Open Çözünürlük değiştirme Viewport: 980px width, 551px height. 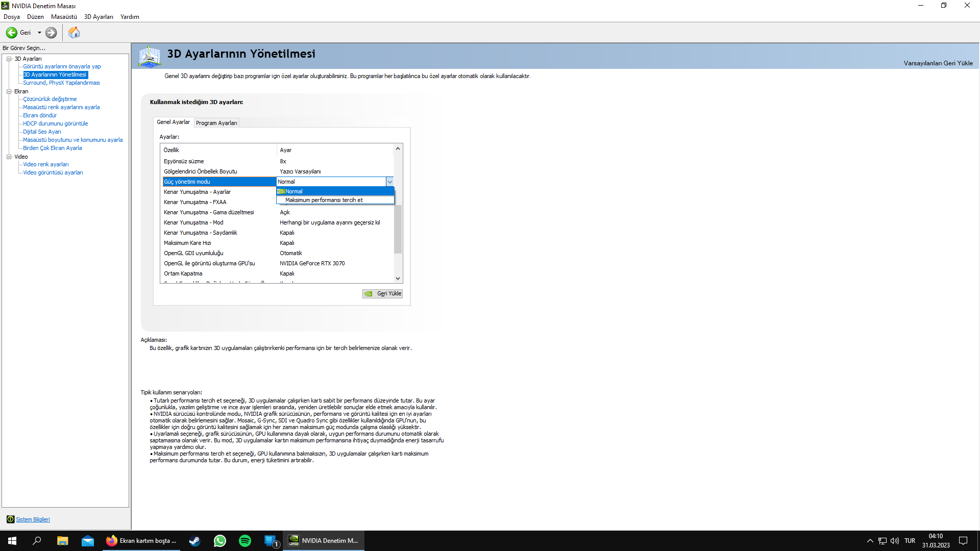[50, 99]
